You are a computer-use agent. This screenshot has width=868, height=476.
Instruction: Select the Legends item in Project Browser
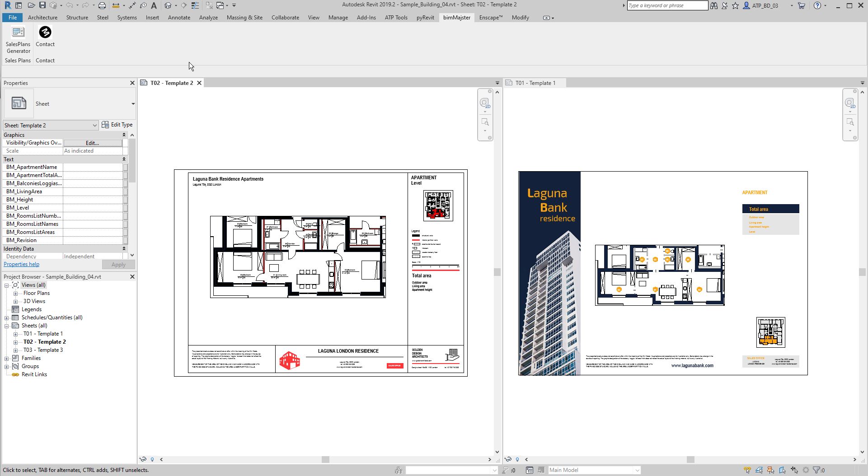click(31, 310)
